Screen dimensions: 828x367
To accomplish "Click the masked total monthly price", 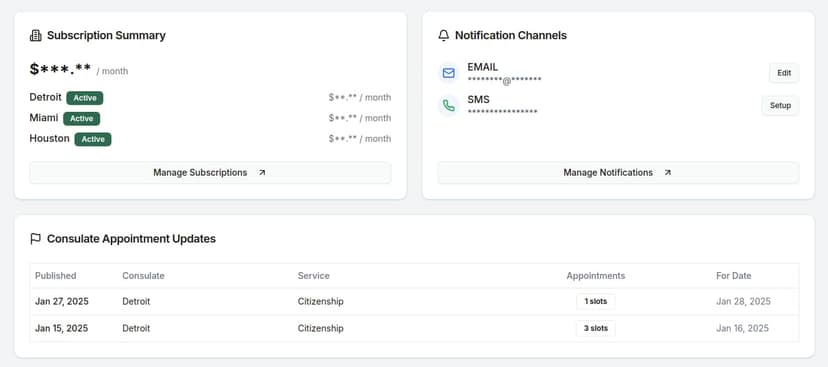I will pyautogui.click(x=60, y=69).
